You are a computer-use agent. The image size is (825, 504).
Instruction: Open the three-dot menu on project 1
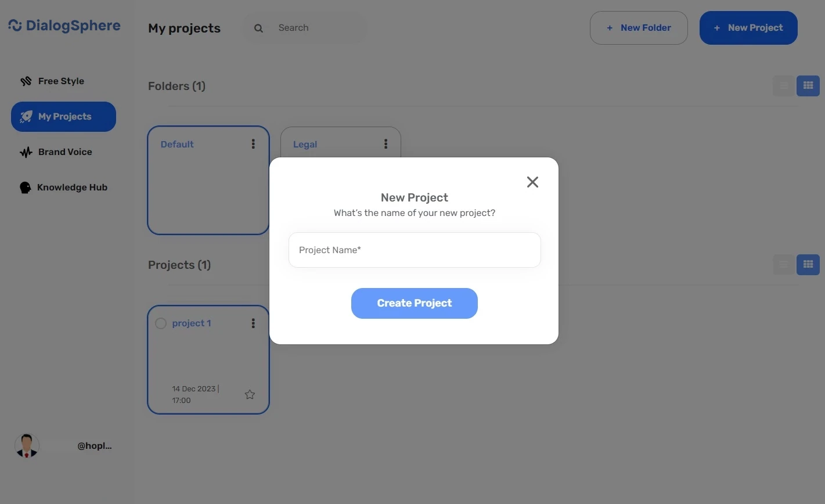(253, 323)
